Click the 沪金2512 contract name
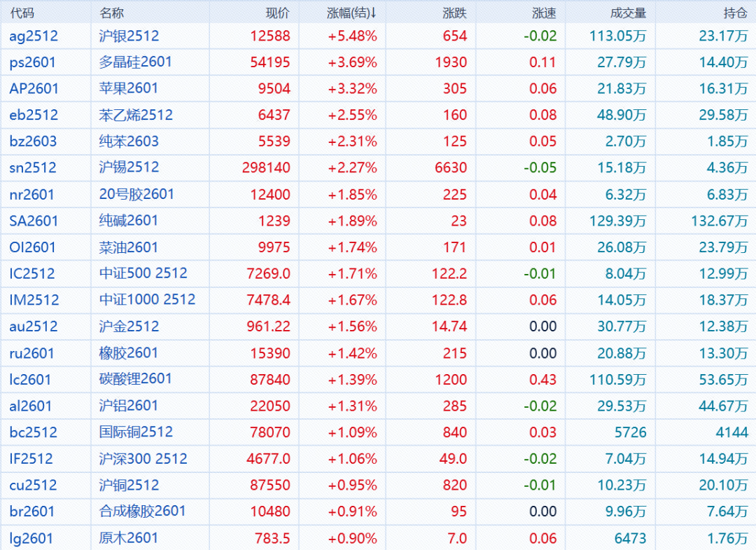This screenshot has width=756, height=550. pyautogui.click(x=129, y=326)
